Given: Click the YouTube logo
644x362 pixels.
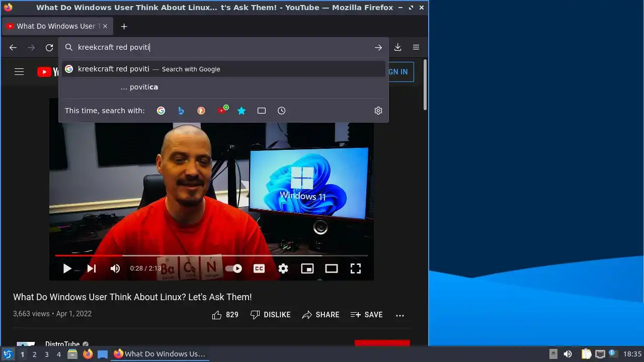Looking at the screenshot, I should pos(48,72).
